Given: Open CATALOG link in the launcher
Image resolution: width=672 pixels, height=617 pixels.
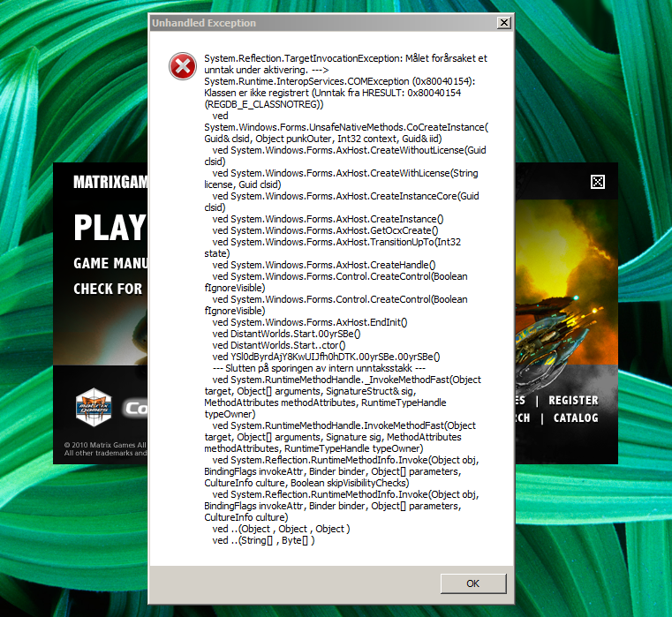Looking at the screenshot, I should point(576,418).
